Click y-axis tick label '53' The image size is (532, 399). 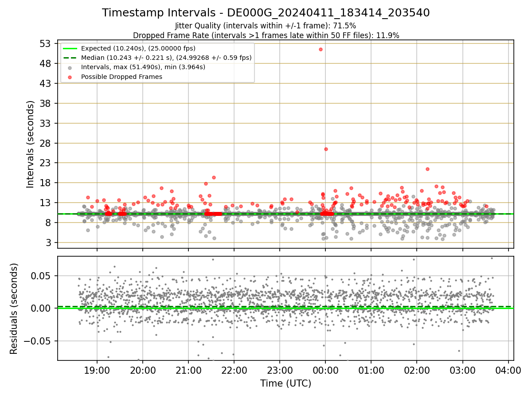point(46,43)
